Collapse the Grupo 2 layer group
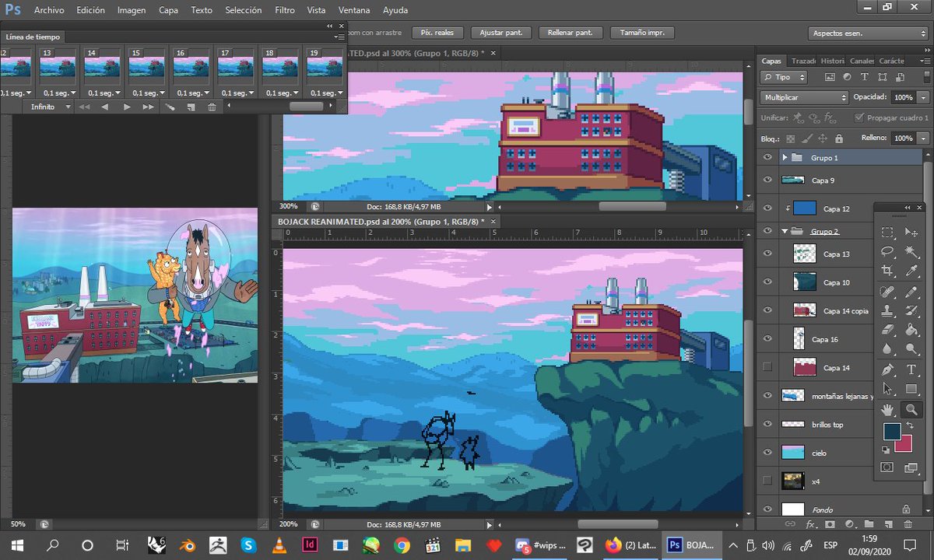Screen dimensions: 934x560 pyautogui.click(x=785, y=231)
